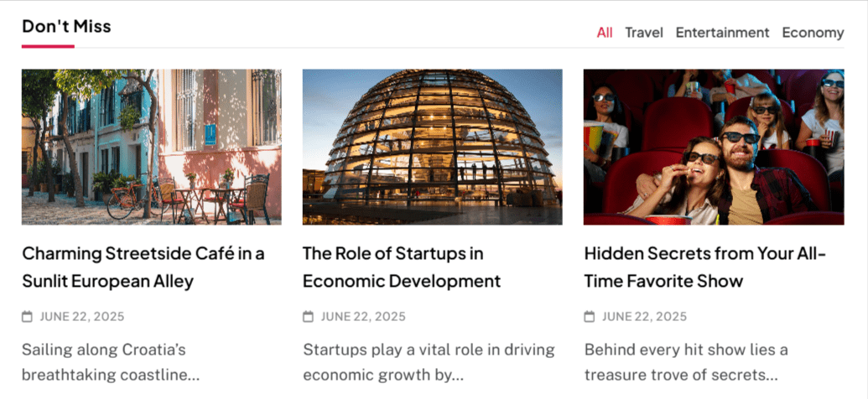Click June 22, 2025 date under startups post
Image resolution: width=868 pixels, height=399 pixels.
click(x=363, y=317)
